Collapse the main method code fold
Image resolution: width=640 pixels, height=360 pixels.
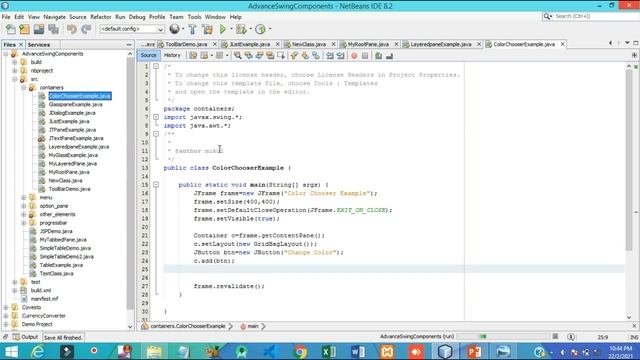coord(156,184)
